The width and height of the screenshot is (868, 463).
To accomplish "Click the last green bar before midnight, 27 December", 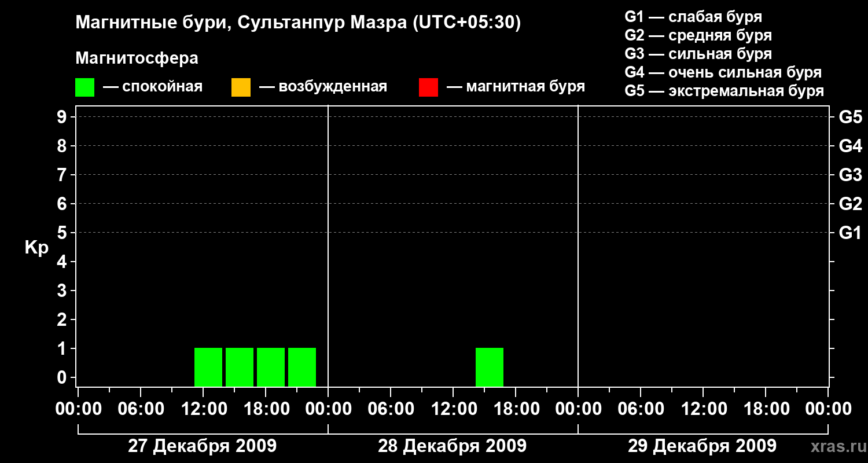I will click(302, 367).
